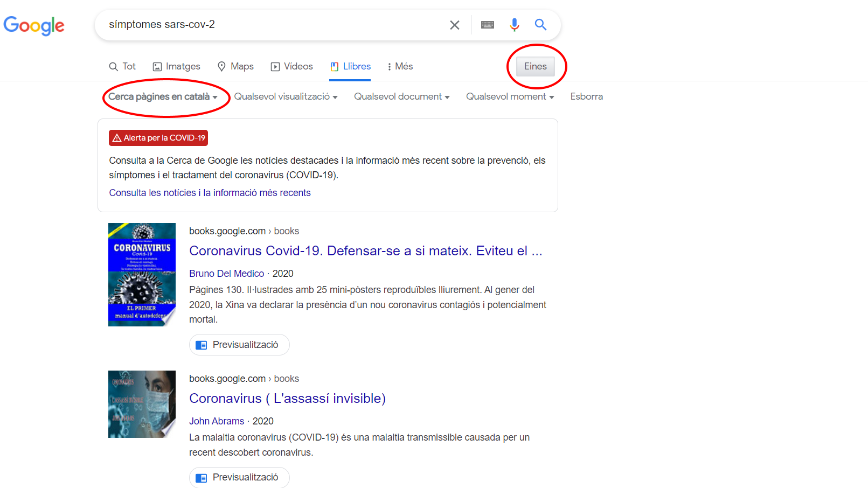This screenshot has width=868, height=488.
Task: Toggle the Eines tools button
Action: point(535,66)
